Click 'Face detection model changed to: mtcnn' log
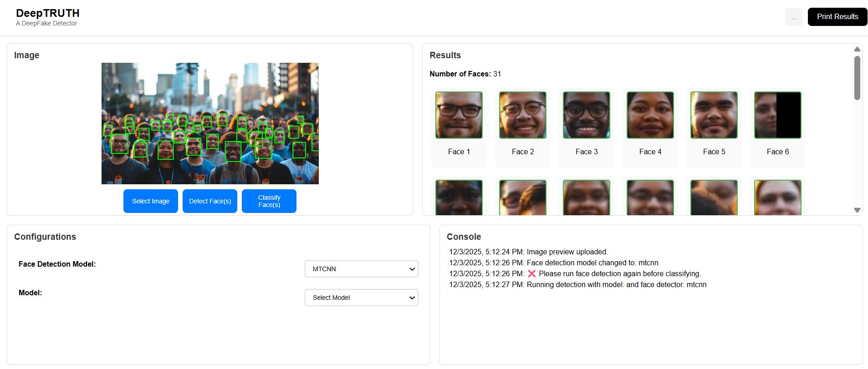The width and height of the screenshot is (868, 369). (554, 263)
